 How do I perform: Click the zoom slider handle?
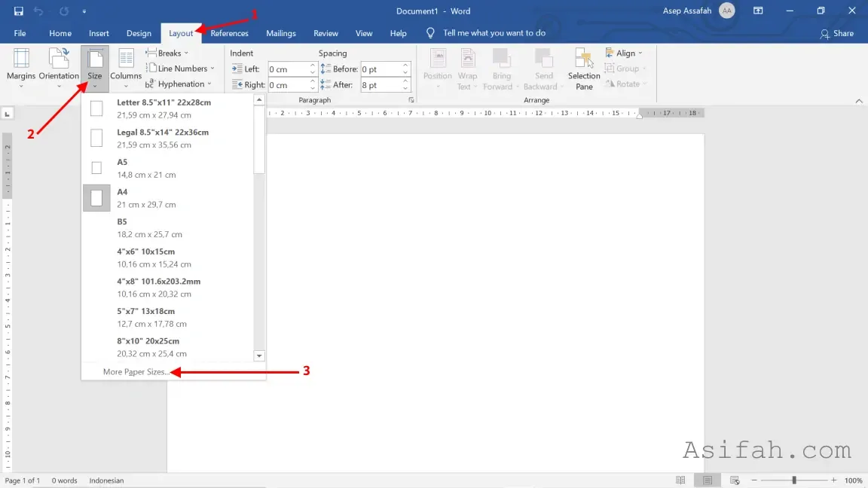(x=794, y=480)
